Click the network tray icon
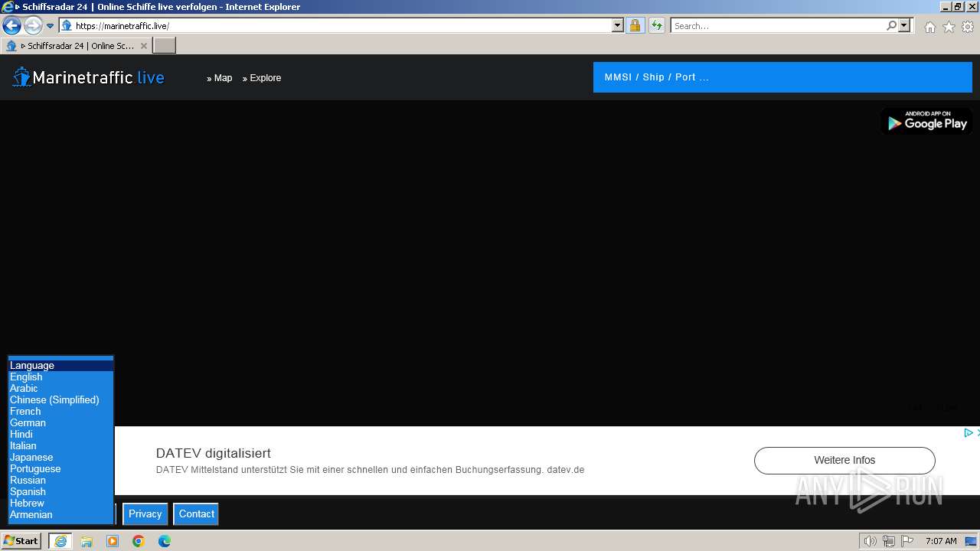The image size is (980, 551). tap(889, 541)
